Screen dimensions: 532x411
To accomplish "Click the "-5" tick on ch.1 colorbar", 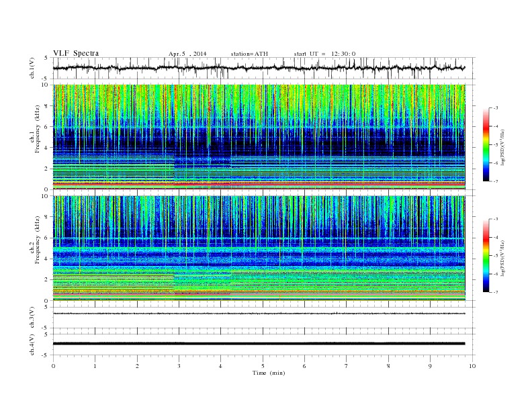I will pyautogui.click(x=496, y=145).
